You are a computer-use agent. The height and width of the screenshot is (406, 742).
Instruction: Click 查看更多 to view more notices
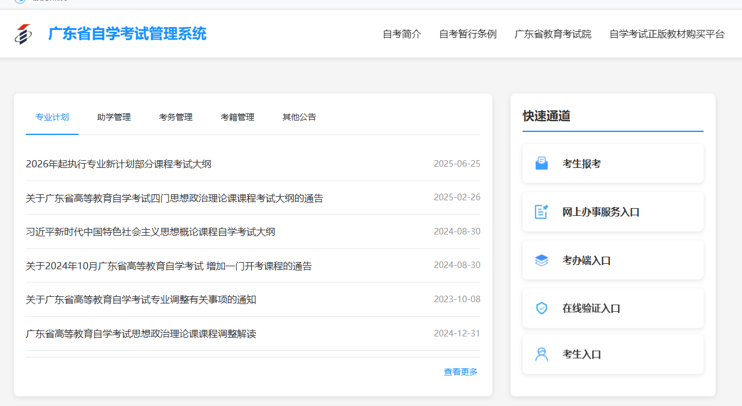tap(460, 372)
